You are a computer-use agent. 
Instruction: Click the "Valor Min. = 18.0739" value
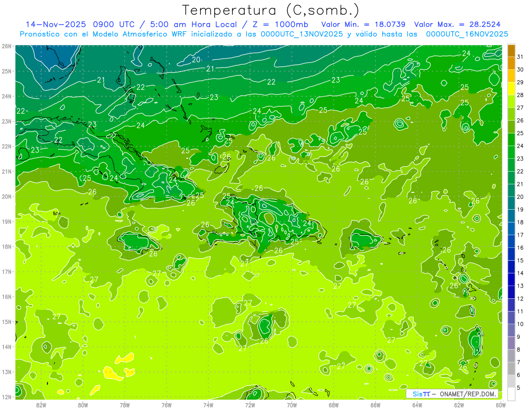[x=364, y=24]
